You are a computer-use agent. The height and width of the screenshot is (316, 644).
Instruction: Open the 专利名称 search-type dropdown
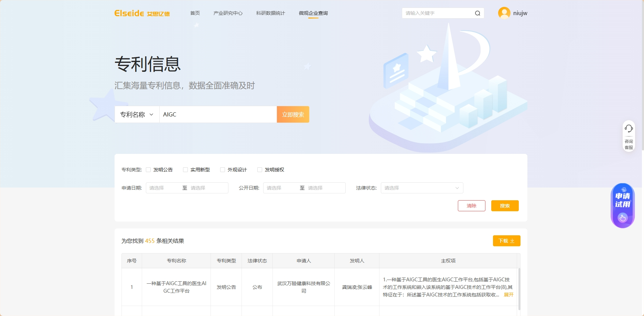(x=137, y=114)
